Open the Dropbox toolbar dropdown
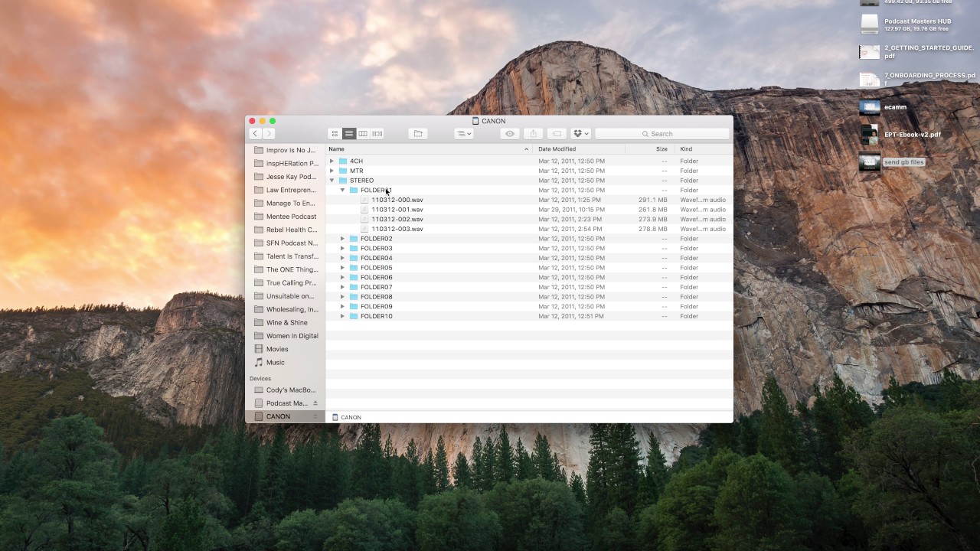980x551 pixels. tap(581, 134)
